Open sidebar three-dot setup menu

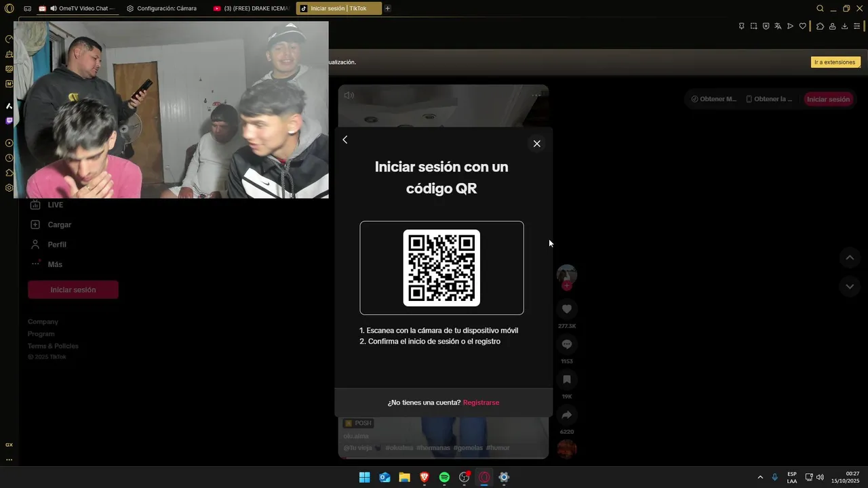pos(9,460)
